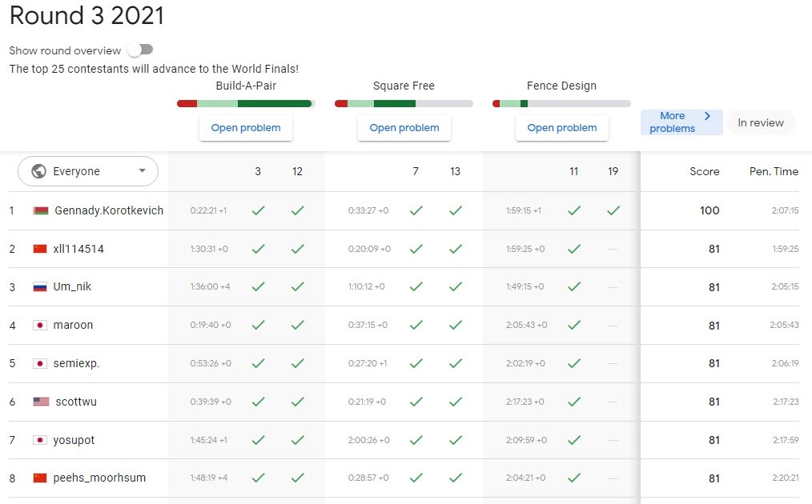Click the China flag beside peehs_moorhsum
The image size is (812, 504).
coord(41,477)
